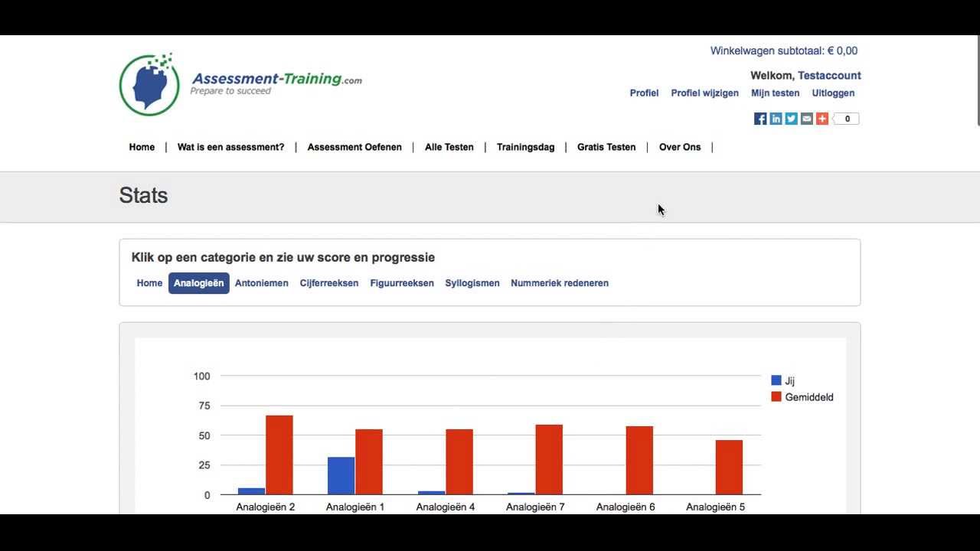Open the Profiel link
980x551 pixels.
click(644, 93)
